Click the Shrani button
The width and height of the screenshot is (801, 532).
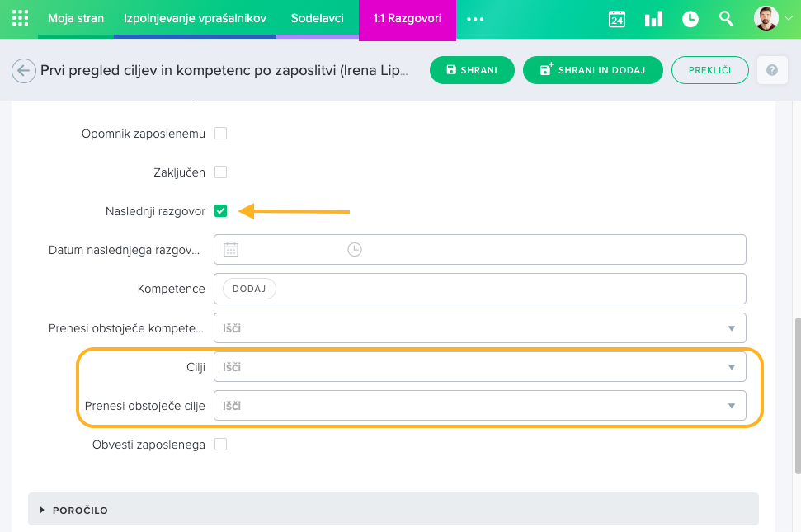tap(472, 70)
